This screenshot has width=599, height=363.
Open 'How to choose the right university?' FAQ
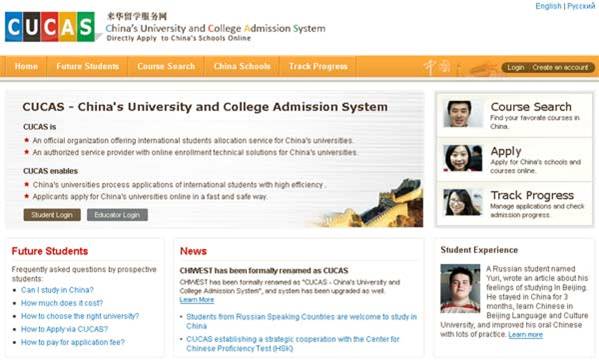pyautogui.click(x=80, y=316)
